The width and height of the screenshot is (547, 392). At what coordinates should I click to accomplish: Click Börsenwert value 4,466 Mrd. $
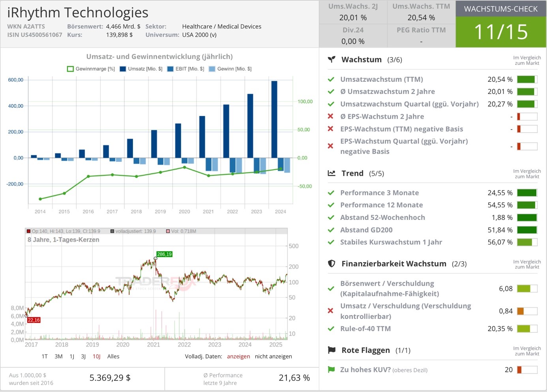point(123,26)
